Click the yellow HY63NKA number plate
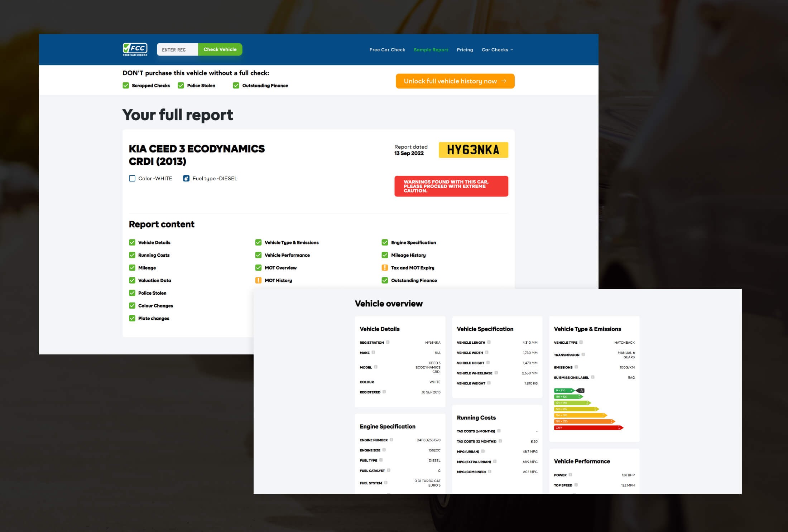The height and width of the screenshot is (532, 788). (473, 150)
